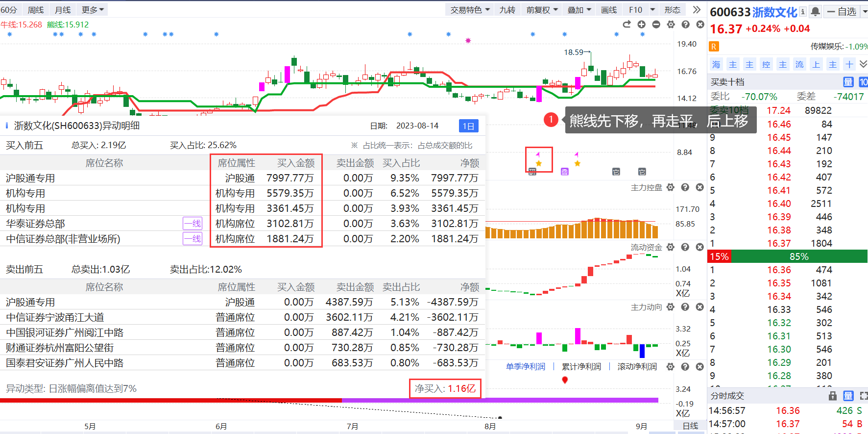Click the 形态 pattern button
The height and width of the screenshot is (434, 868).
click(673, 10)
